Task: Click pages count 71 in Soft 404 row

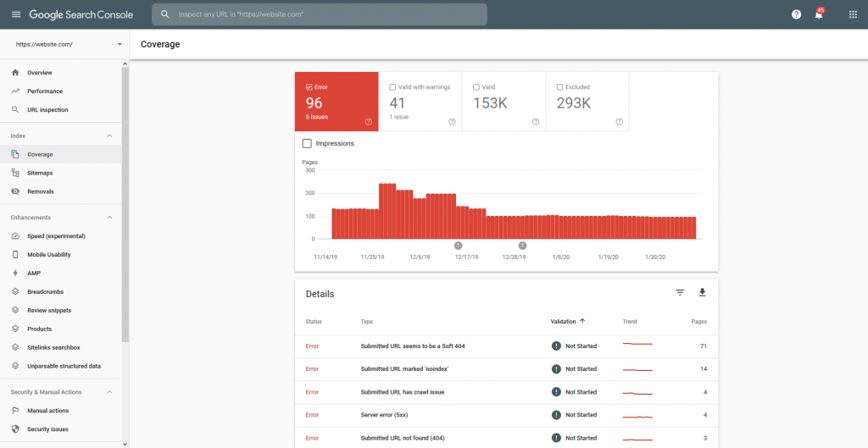Action: (703, 346)
